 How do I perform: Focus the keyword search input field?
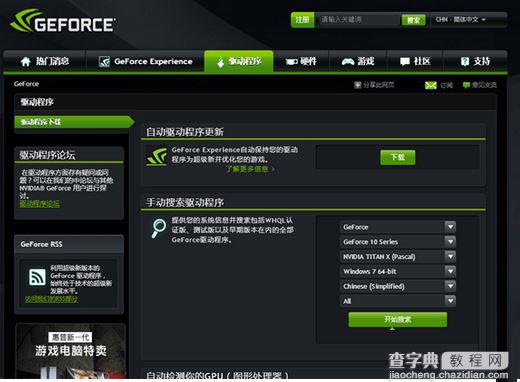pyautogui.click(x=357, y=20)
